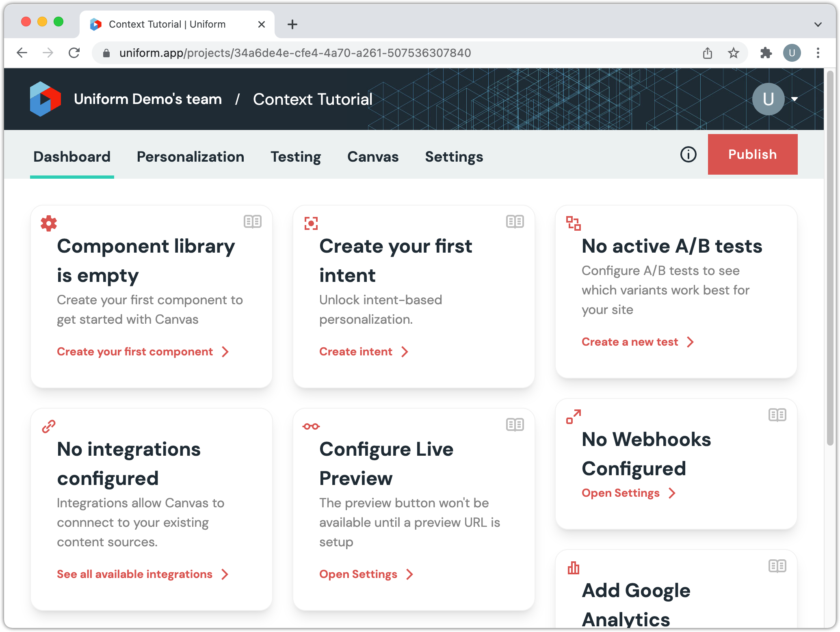Open docs book icon on Component library card

pyautogui.click(x=252, y=221)
